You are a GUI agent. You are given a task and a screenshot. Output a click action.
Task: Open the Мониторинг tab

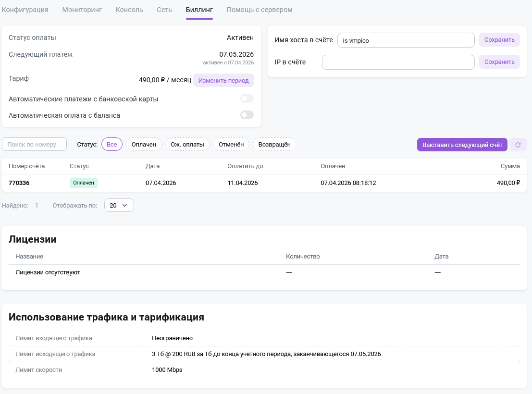tap(82, 10)
